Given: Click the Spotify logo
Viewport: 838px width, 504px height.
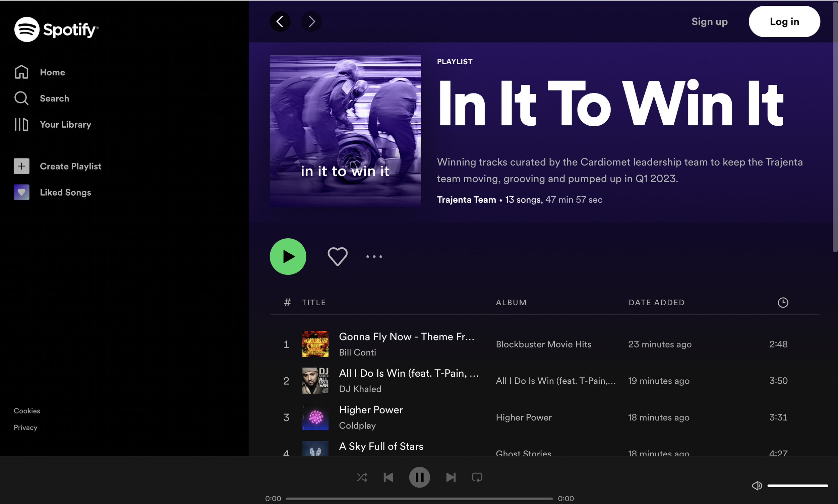Looking at the screenshot, I should (56, 29).
